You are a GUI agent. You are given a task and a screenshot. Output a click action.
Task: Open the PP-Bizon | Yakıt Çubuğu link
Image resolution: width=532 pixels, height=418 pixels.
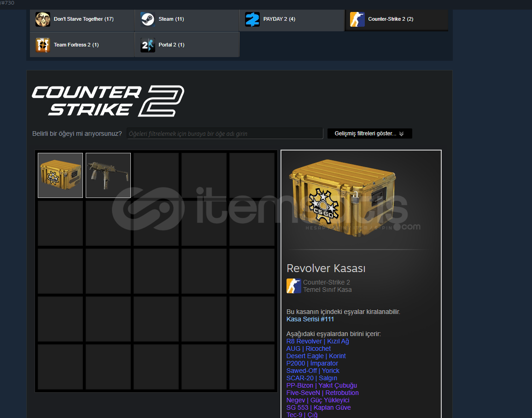point(322,385)
